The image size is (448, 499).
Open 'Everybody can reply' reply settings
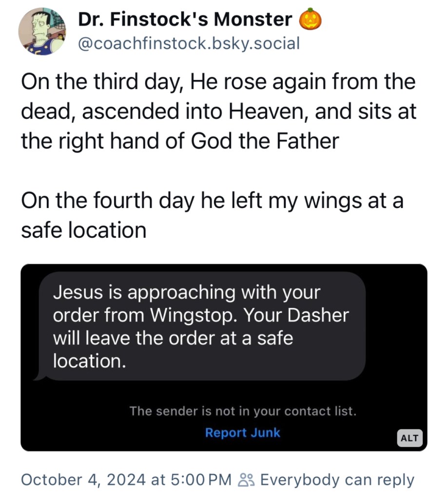(337, 480)
